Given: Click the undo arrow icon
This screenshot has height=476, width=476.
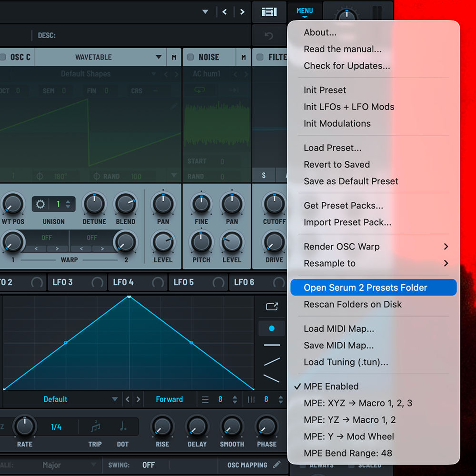Looking at the screenshot, I should (x=268, y=36).
